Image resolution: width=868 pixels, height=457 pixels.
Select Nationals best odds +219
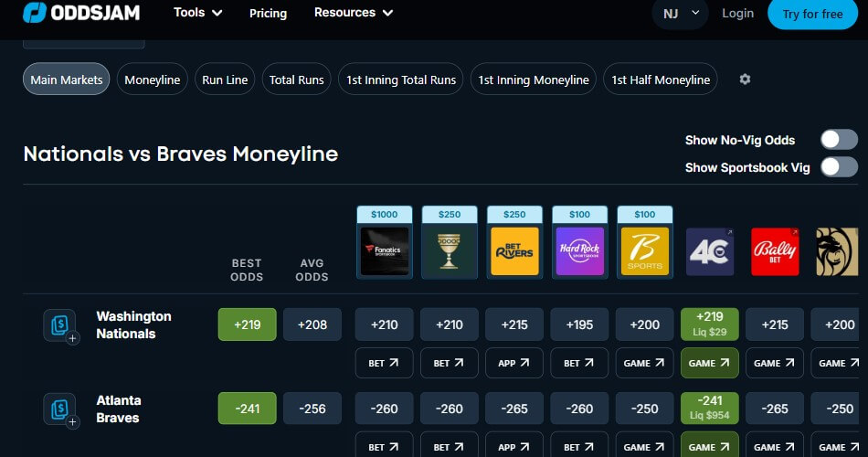click(x=247, y=324)
